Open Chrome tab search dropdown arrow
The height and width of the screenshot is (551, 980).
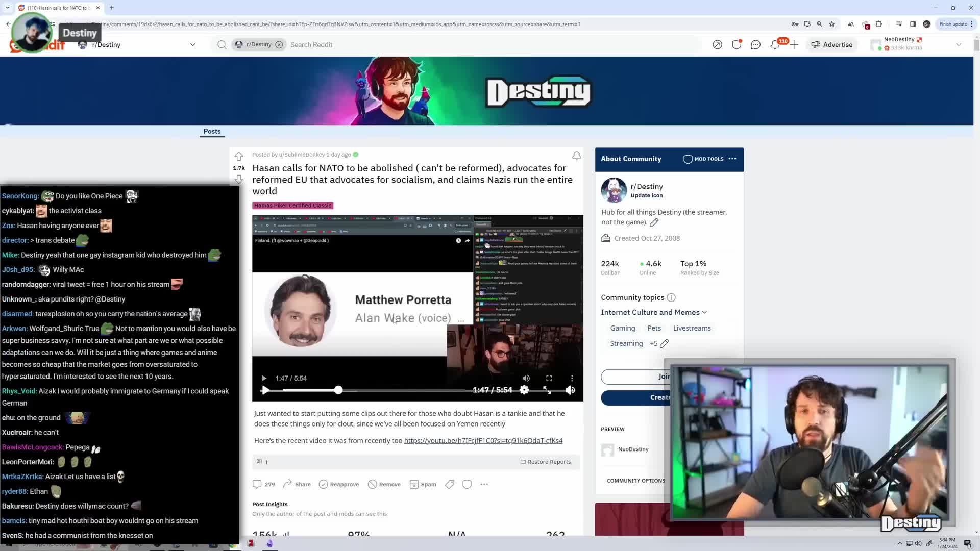pyautogui.click(x=7, y=8)
